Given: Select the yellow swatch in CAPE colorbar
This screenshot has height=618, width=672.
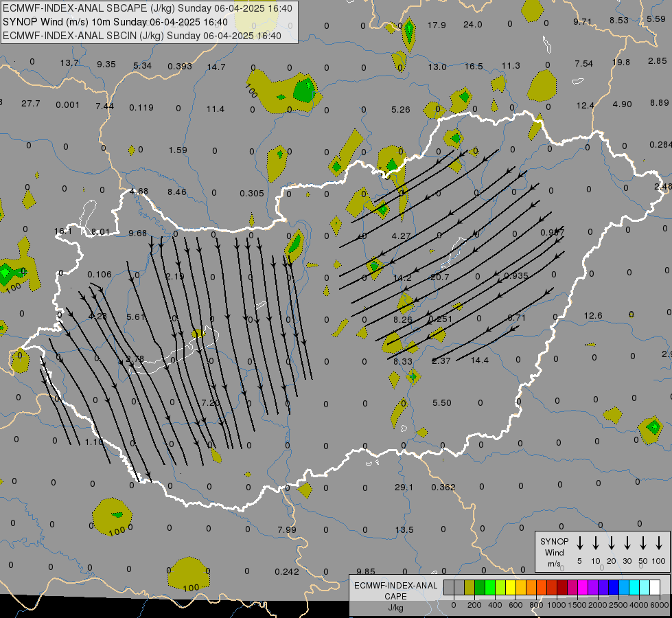Looking at the screenshot, I should 511,588.
